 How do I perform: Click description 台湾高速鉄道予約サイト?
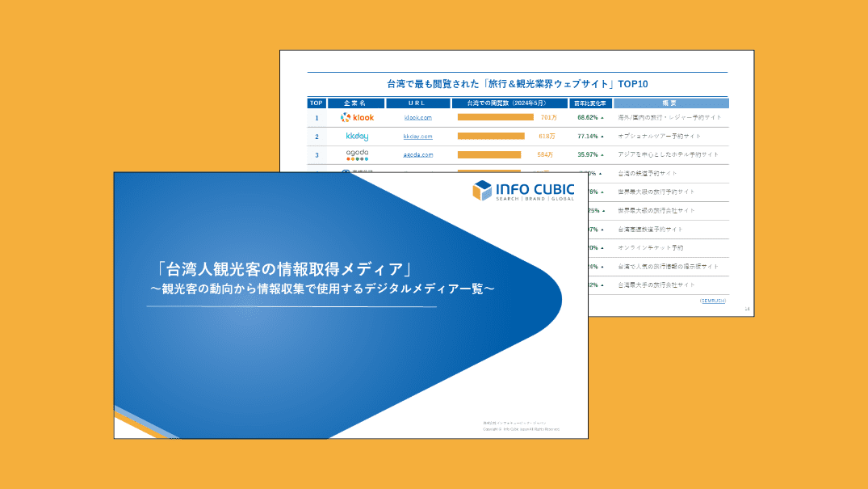tap(651, 229)
